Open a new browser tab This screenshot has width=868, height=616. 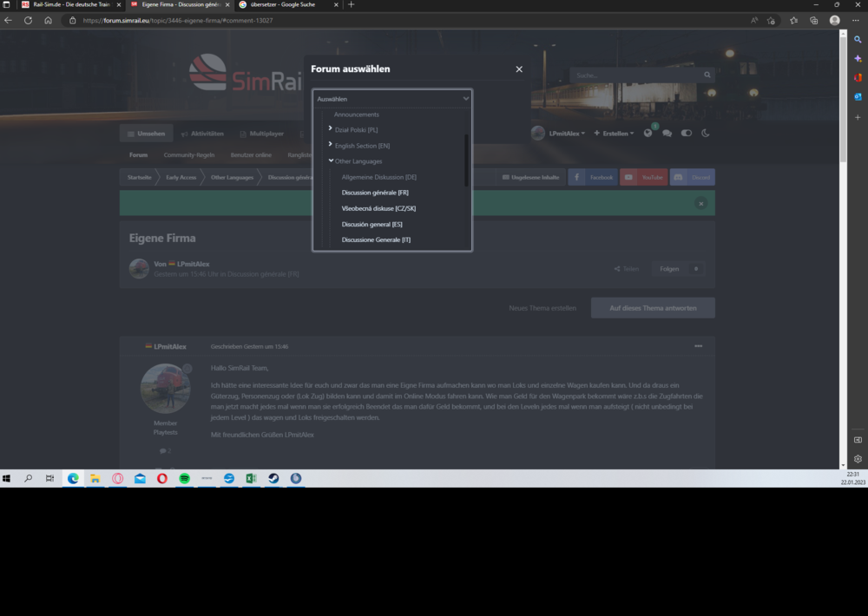(x=351, y=4)
